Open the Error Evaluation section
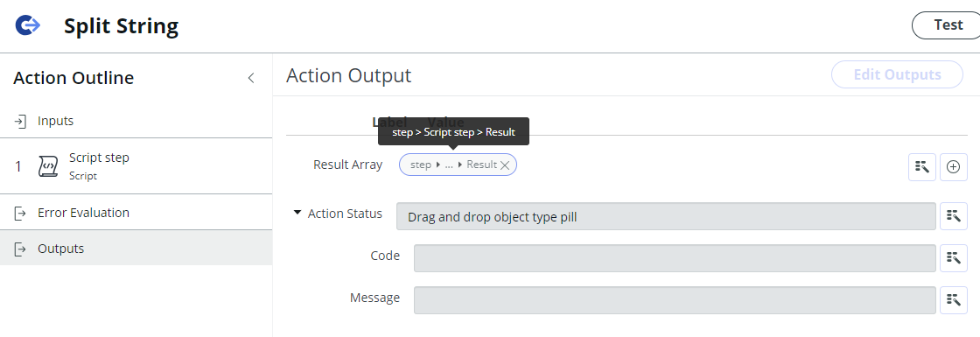 tap(136, 213)
